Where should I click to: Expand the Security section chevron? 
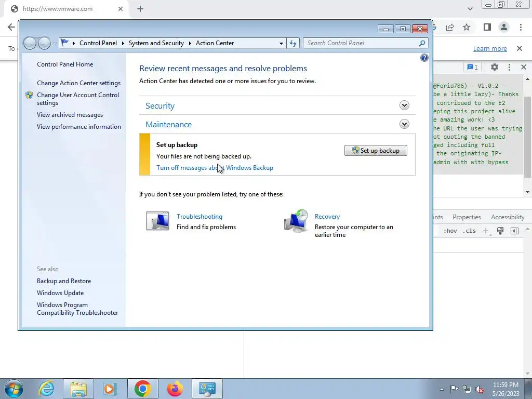pos(404,105)
